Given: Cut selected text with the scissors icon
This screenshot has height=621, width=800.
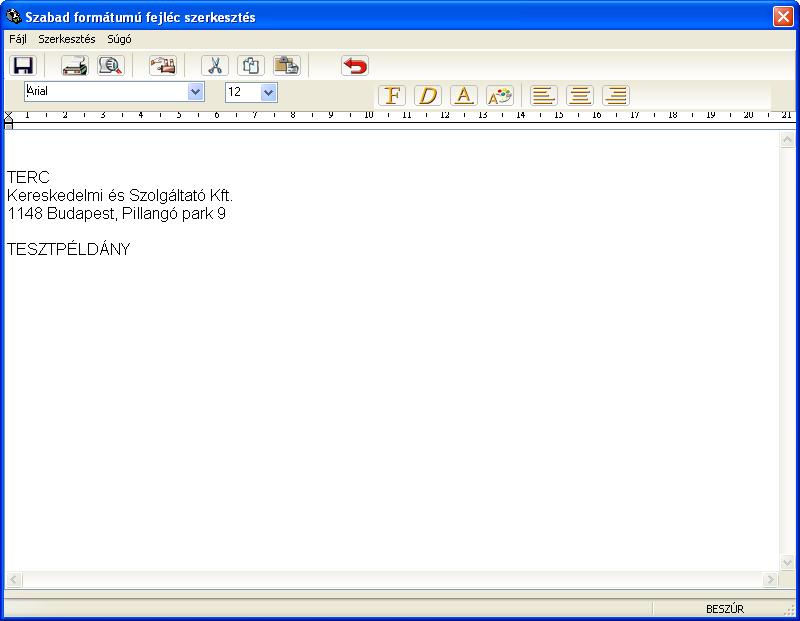Looking at the screenshot, I should click(x=215, y=66).
